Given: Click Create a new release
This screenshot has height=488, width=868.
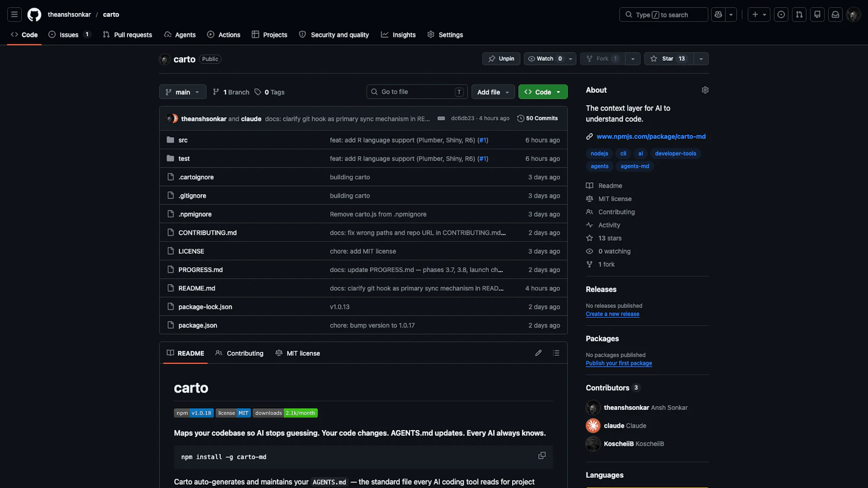Looking at the screenshot, I should [612, 314].
